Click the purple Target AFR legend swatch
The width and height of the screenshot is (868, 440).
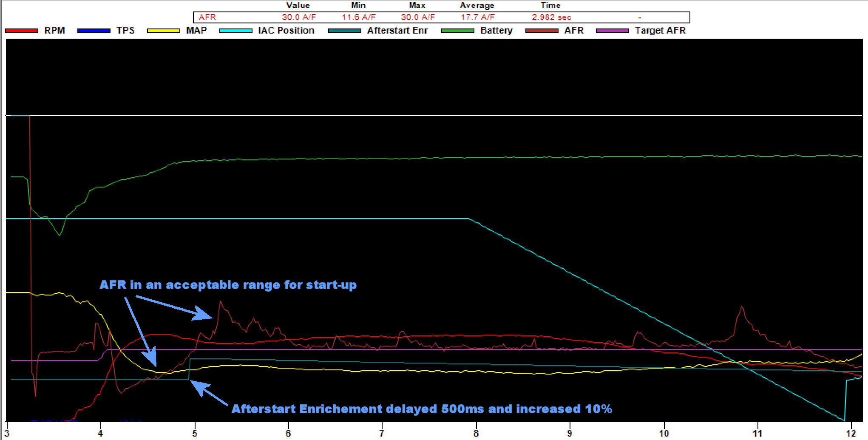[613, 31]
